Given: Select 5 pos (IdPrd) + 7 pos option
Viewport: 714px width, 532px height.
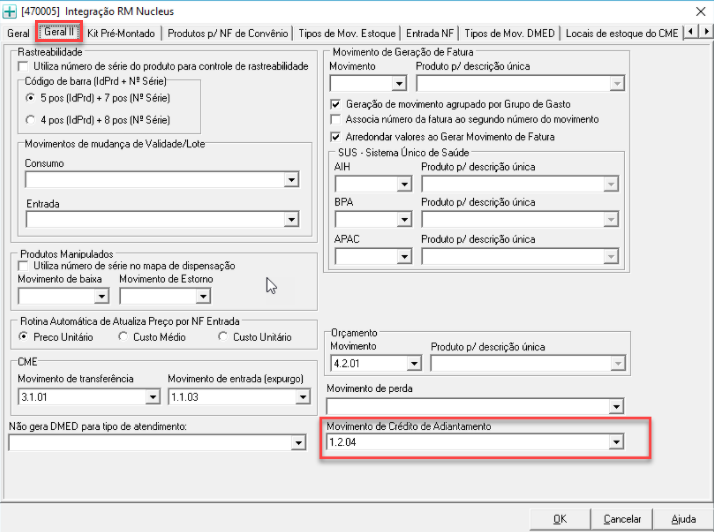Looking at the screenshot, I should pos(30,98).
